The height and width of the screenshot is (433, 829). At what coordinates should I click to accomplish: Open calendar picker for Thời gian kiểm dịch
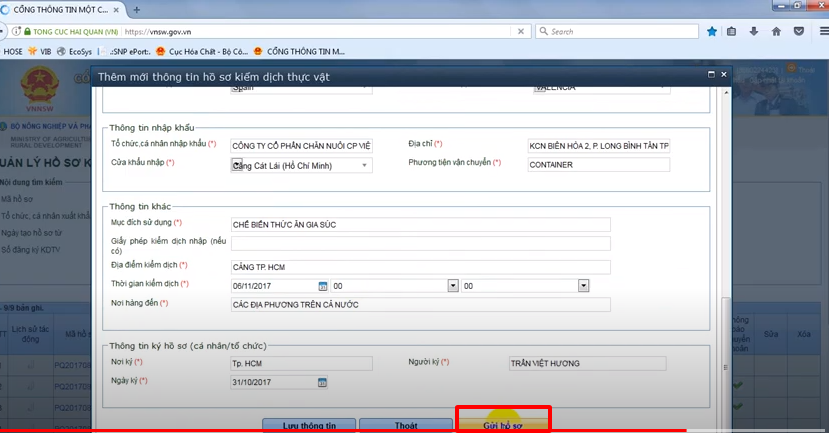323,286
